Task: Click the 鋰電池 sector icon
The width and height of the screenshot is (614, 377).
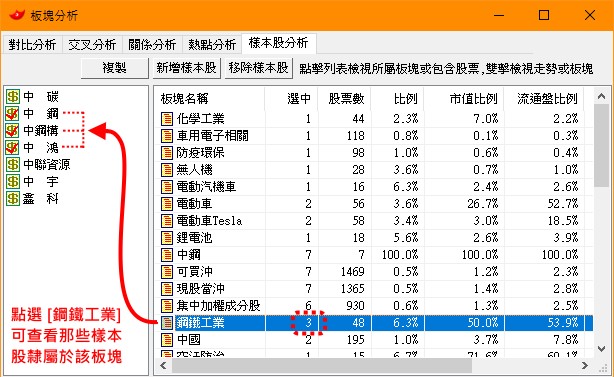Action: click(167, 238)
